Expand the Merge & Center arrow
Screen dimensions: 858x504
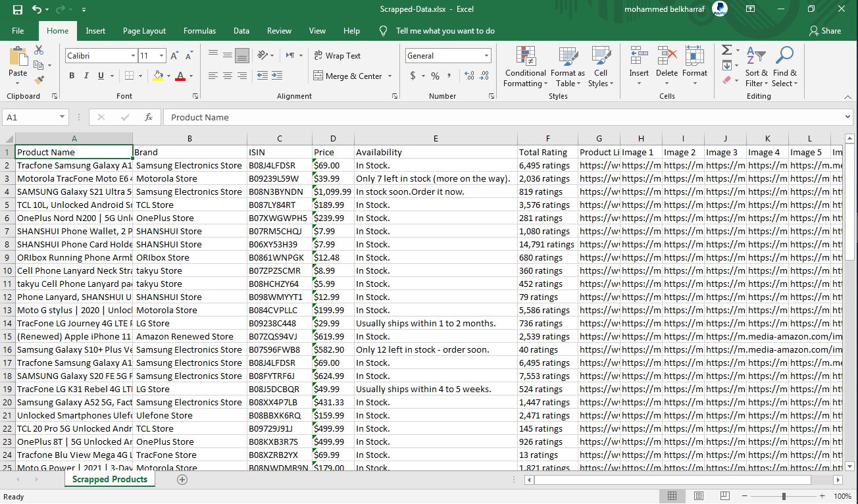click(390, 76)
